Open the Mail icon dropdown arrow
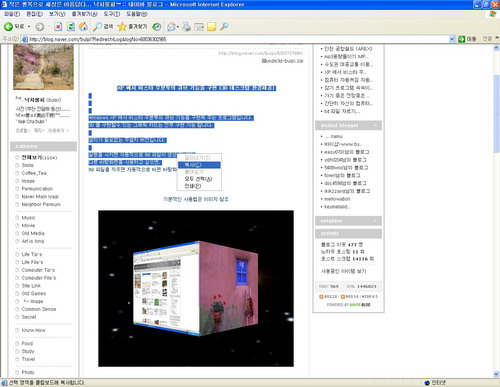 click(178, 27)
